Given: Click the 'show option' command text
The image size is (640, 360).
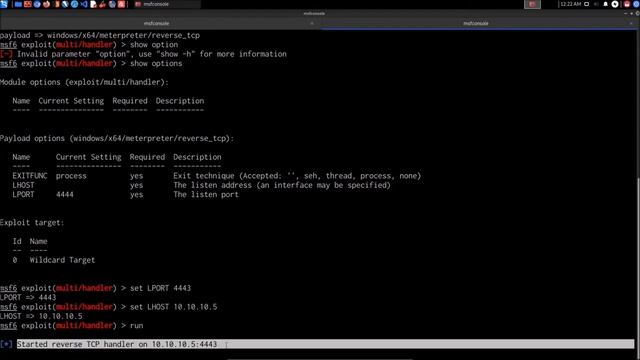Looking at the screenshot, I should [154, 44].
